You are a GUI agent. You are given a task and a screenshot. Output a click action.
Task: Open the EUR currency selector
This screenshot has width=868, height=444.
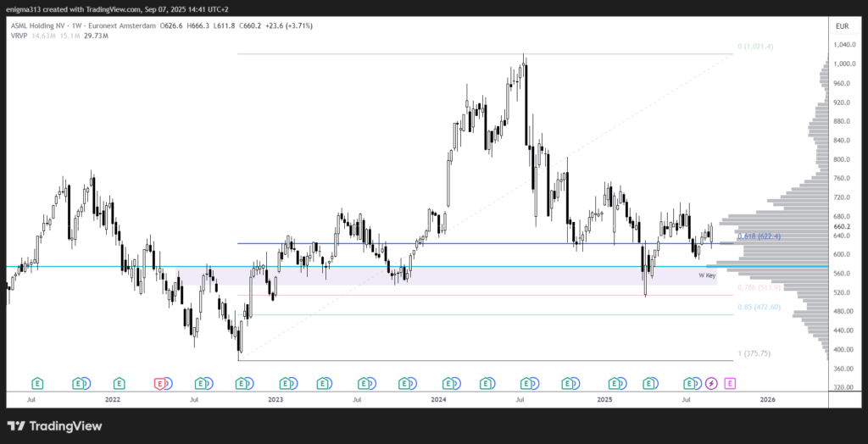coord(842,26)
